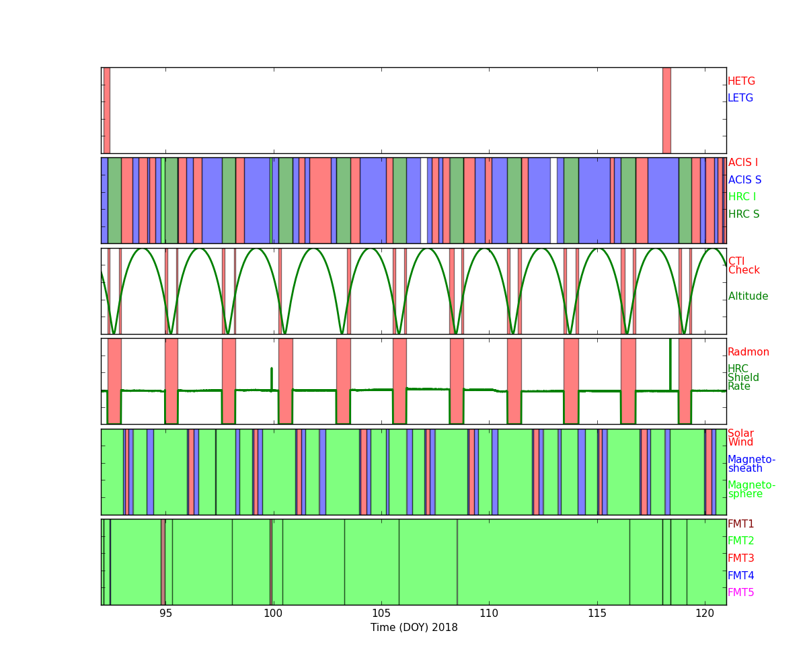Click the Altitude legend label
The height and width of the screenshot is (672, 807).
[x=748, y=296]
